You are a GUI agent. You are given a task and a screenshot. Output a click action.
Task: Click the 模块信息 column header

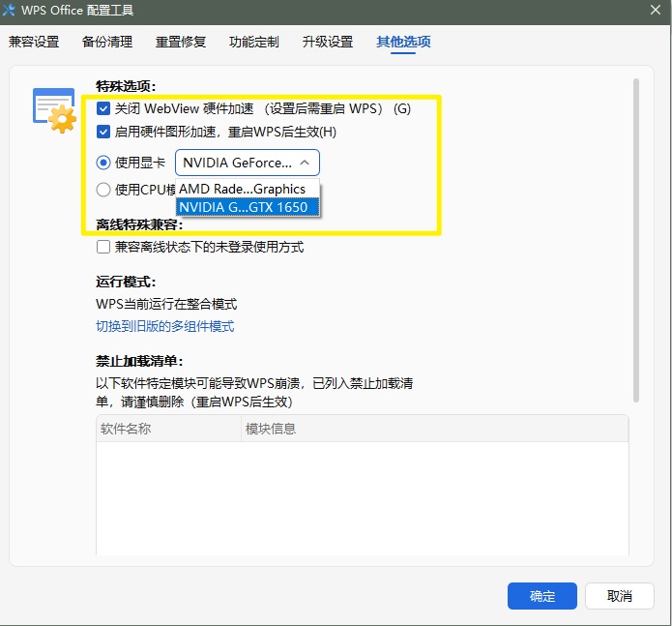[x=435, y=429]
